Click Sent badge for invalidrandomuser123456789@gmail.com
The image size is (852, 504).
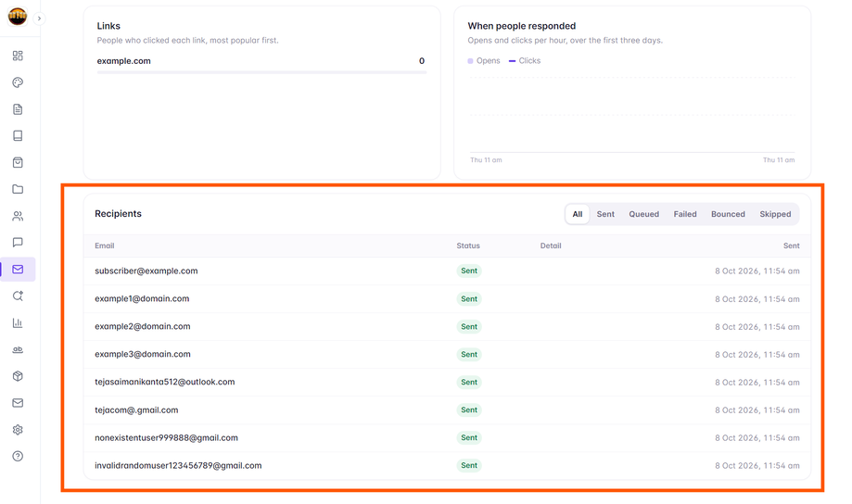(469, 465)
